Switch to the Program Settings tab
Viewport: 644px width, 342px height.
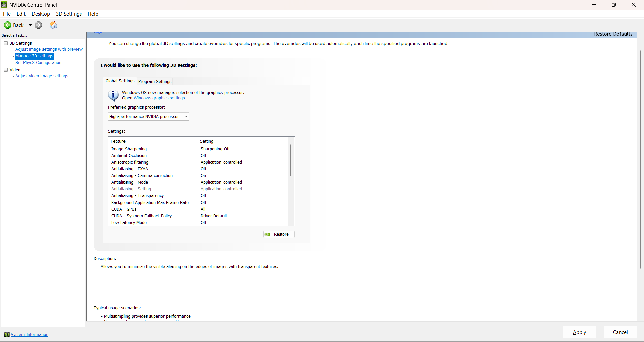point(155,81)
